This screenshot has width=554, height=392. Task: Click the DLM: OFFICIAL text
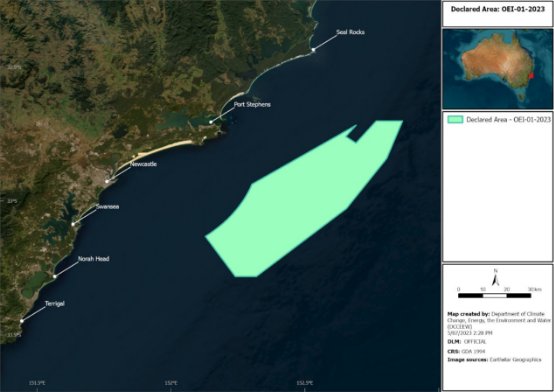click(467, 342)
